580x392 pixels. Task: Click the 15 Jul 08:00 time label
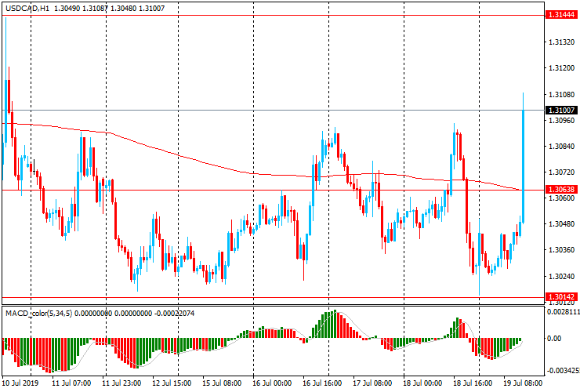222,383
